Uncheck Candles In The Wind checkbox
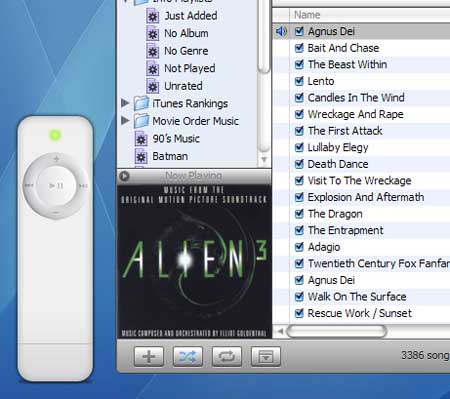This screenshot has height=399, width=450. (299, 98)
